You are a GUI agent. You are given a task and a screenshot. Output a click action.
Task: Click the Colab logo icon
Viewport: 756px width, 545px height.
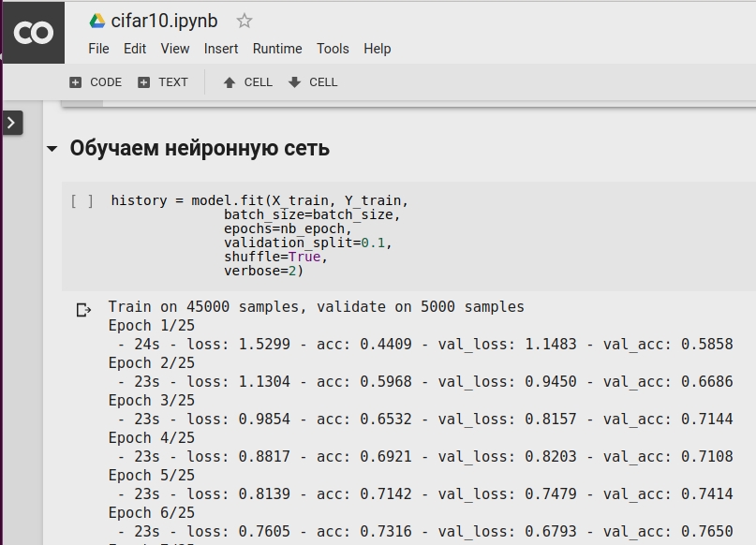point(34,34)
